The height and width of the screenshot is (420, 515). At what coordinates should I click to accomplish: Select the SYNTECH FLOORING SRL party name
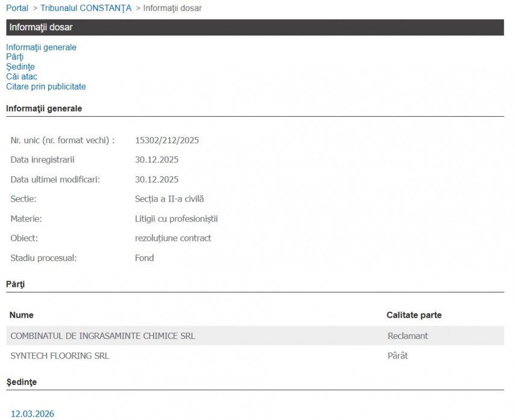[x=60, y=356]
